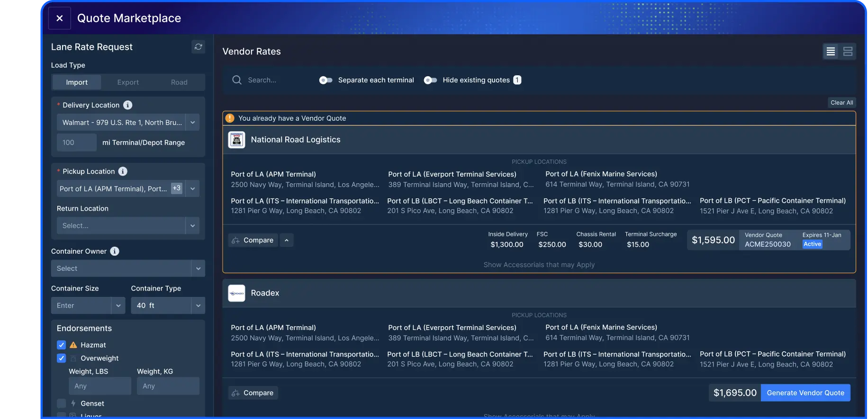Click the Expires 11-Jan label
The width and height of the screenshot is (868, 419).
[822, 235]
